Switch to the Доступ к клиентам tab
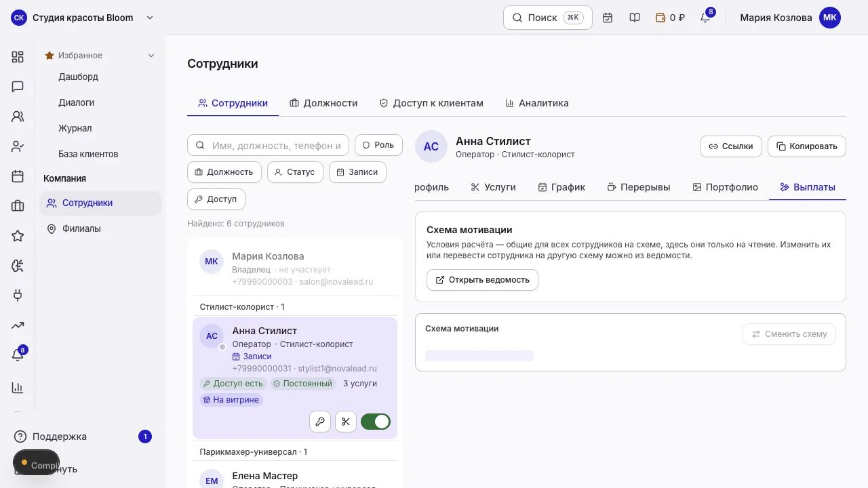868x488 pixels. 431,103
